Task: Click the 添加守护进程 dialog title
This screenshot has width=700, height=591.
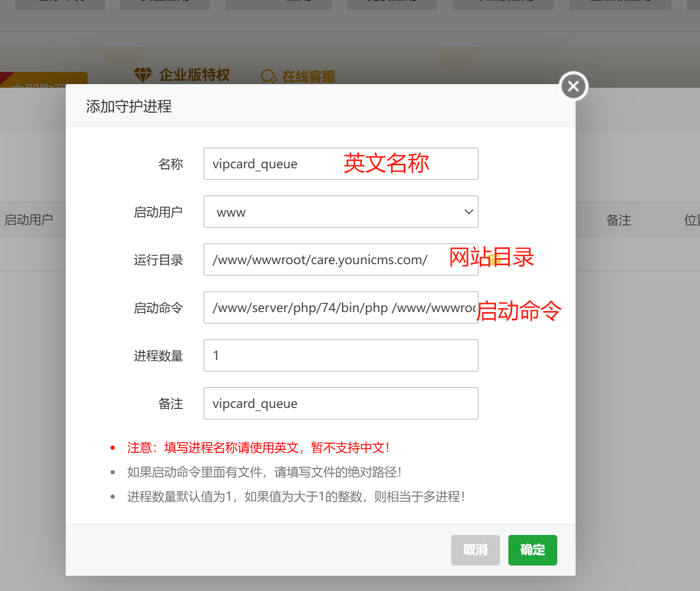Action: point(129,106)
